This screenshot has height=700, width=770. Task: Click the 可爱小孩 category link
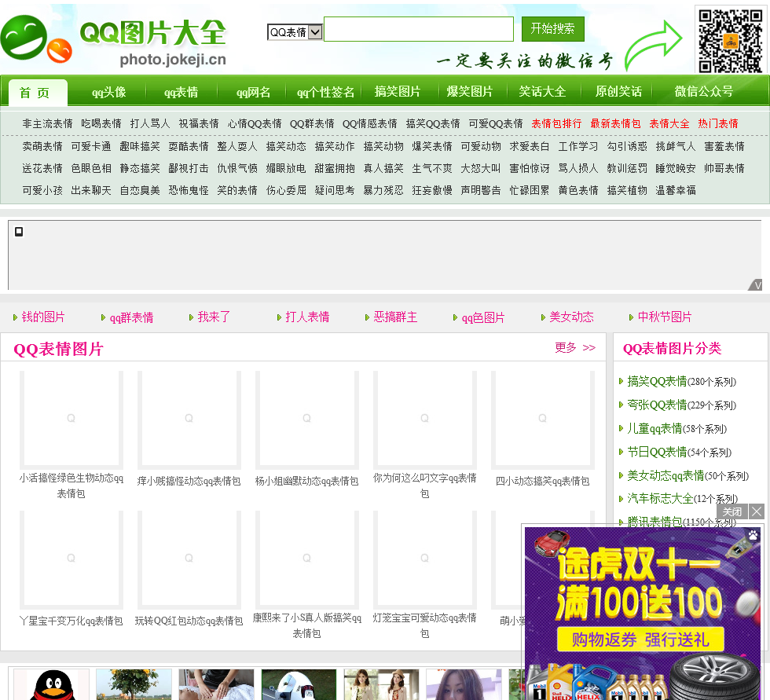tap(42, 190)
